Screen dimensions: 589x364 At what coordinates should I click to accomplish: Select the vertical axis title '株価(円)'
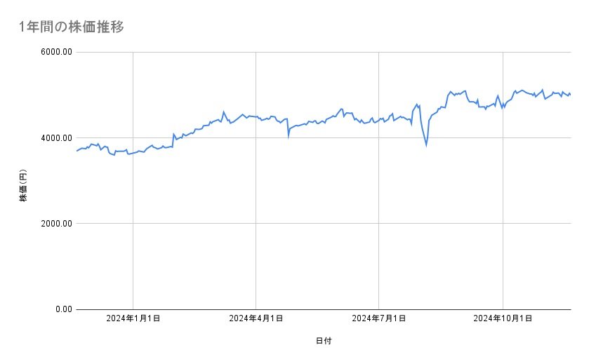tap(23, 186)
